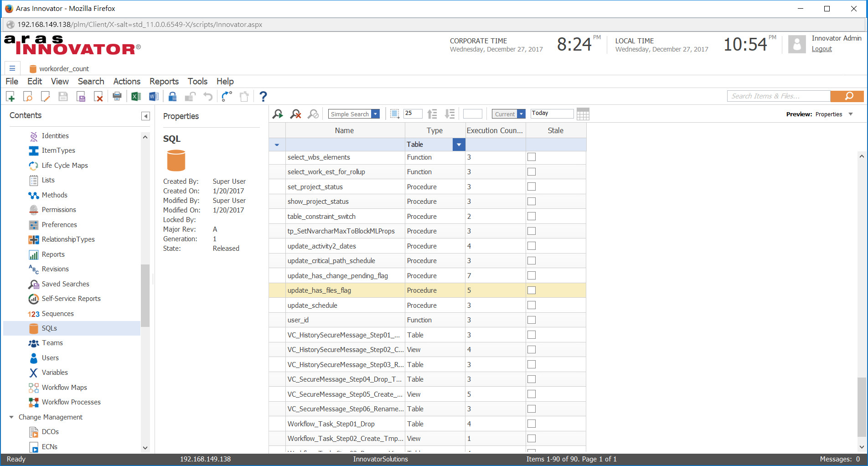Click the Logout link
This screenshot has width=868, height=466.
tap(821, 49)
